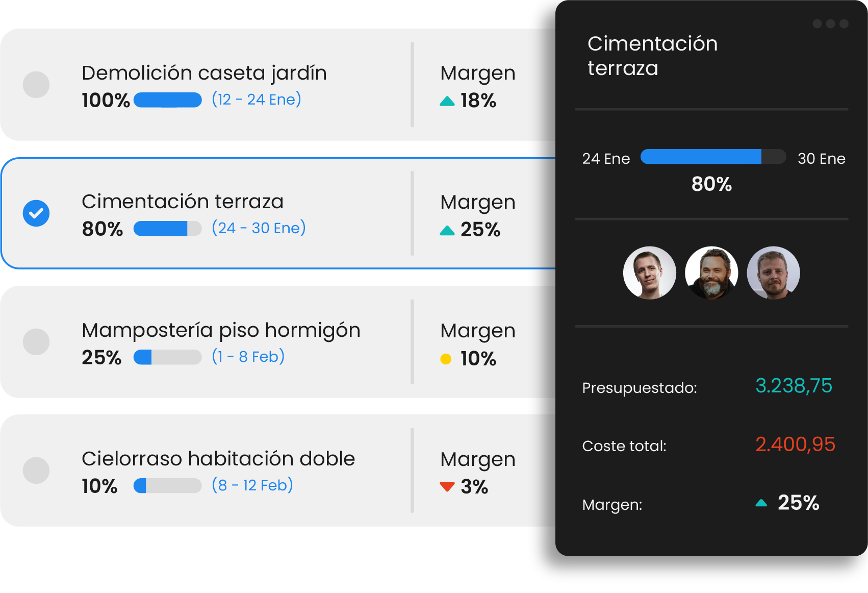This screenshot has height=593, width=868.
Task: Click the green up-arrow margin indicator for Demolición caseta jardín
Action: click(x=447, y=101)
